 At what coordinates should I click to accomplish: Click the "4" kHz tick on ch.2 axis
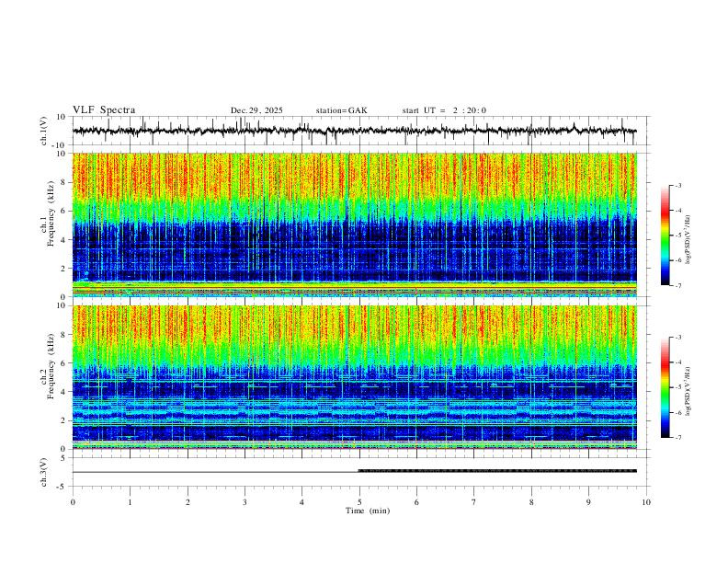[65, 392]
